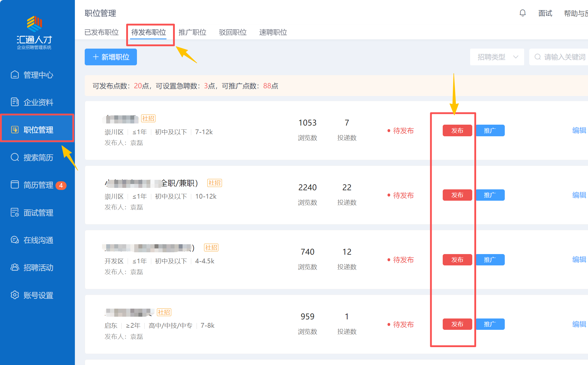This screenshot has height=365, width=588.
Task: Open 账号设置 gear icon
Action: click(x=15, y=295)
